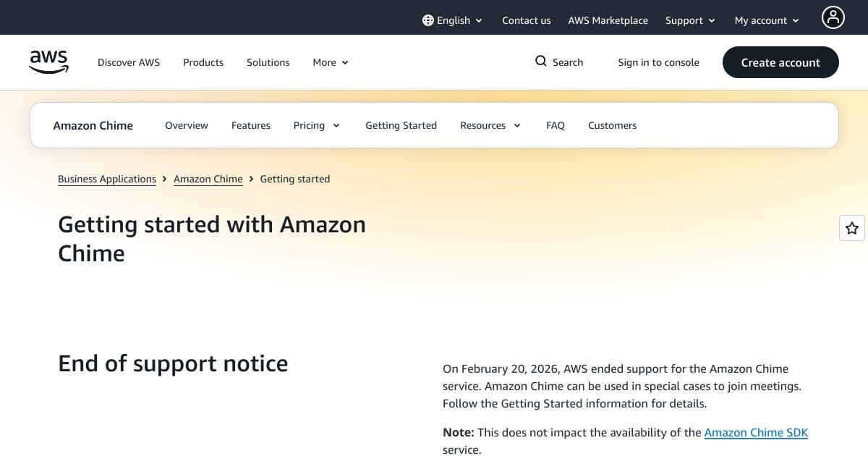Click Sign in to console
The width and height of the screenshot is (868, 456).
pos(658,62)
